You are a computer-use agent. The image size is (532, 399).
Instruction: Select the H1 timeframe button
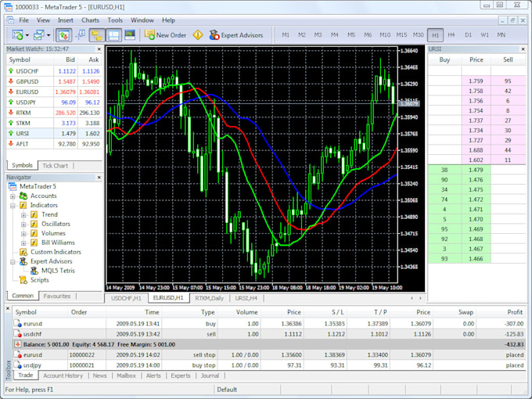(x=435, y=35)
